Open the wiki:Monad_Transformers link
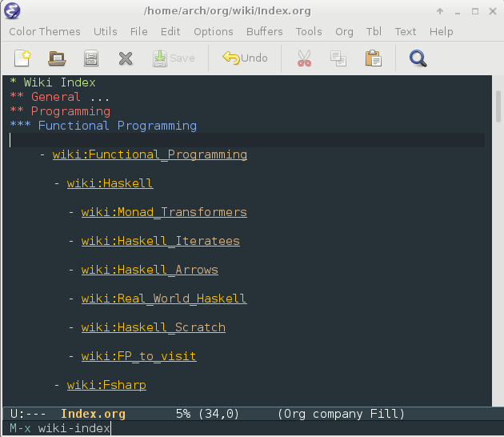The image size is (504, 437). click(x=164, y=212)
